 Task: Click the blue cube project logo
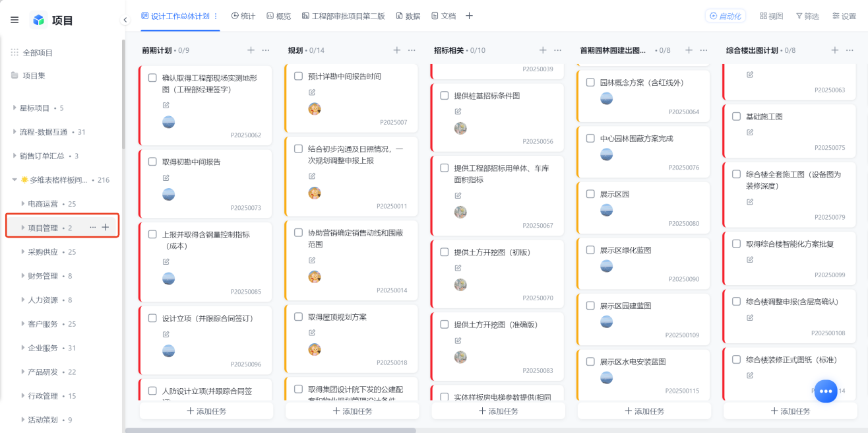39,20
